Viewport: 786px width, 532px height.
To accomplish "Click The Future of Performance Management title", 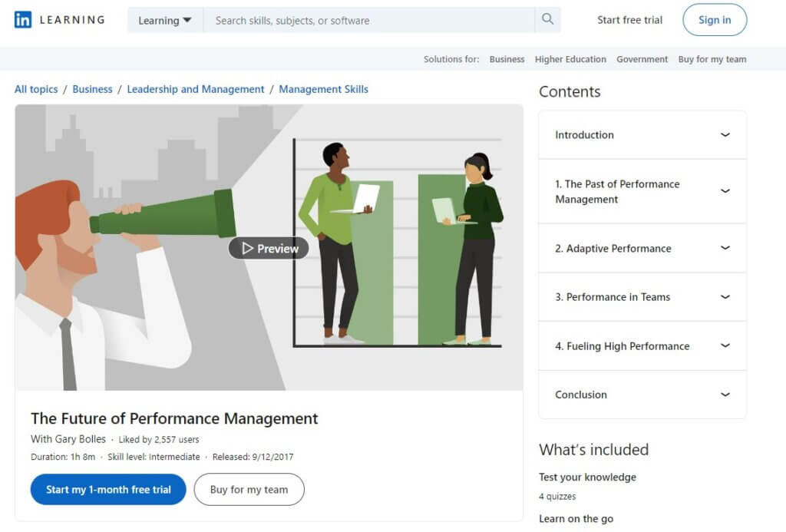I will 174,418.
